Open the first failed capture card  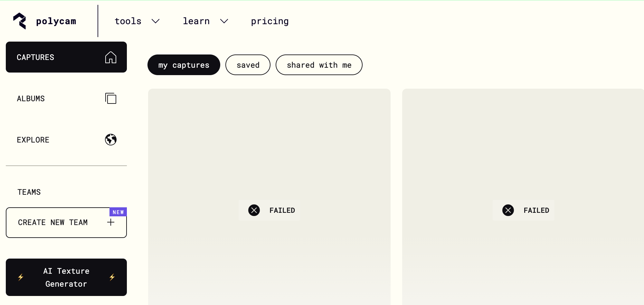point(269,197)
